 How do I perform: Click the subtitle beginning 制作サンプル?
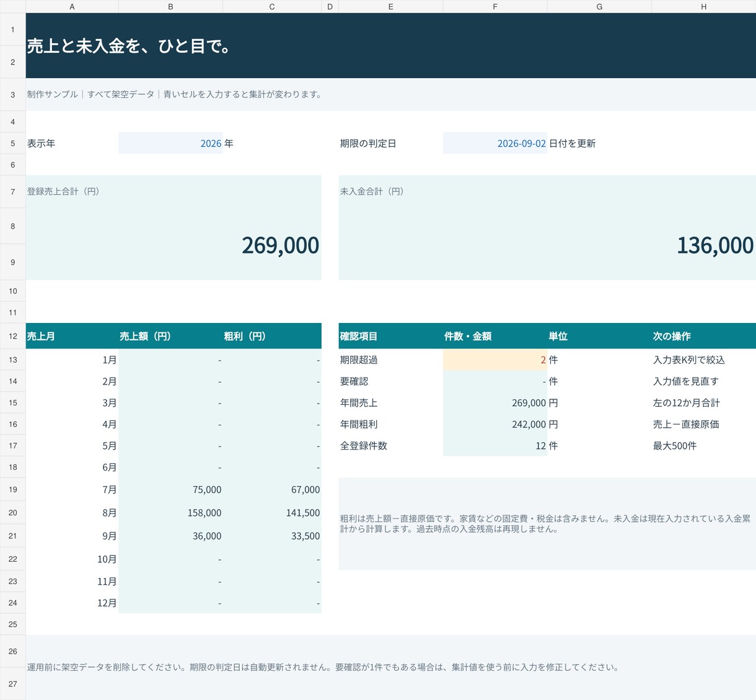click(x=175, y=94)
